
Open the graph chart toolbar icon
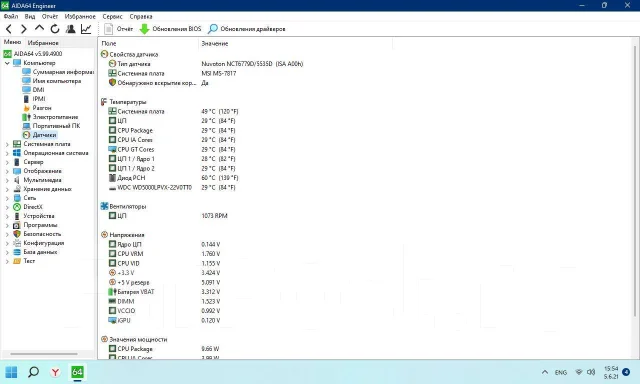coord(86,29)
